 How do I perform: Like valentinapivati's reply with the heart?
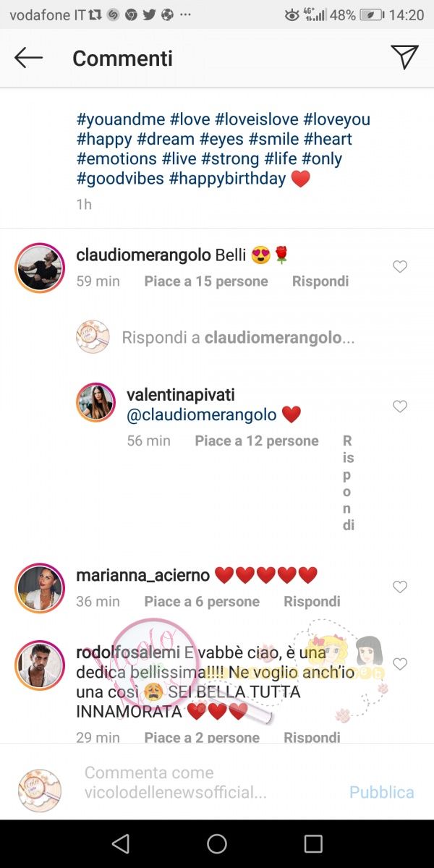point(400,407)
